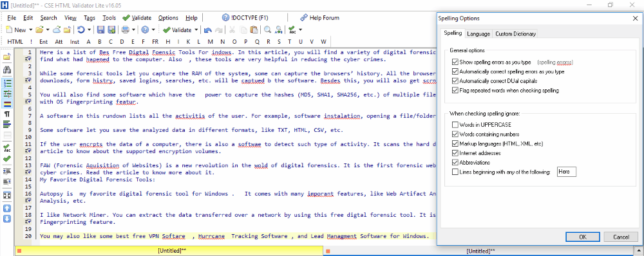Screen dimensions: 644x256
Task: Click the !DOCTYPE (F1) help icon
Action: [225, 17]
